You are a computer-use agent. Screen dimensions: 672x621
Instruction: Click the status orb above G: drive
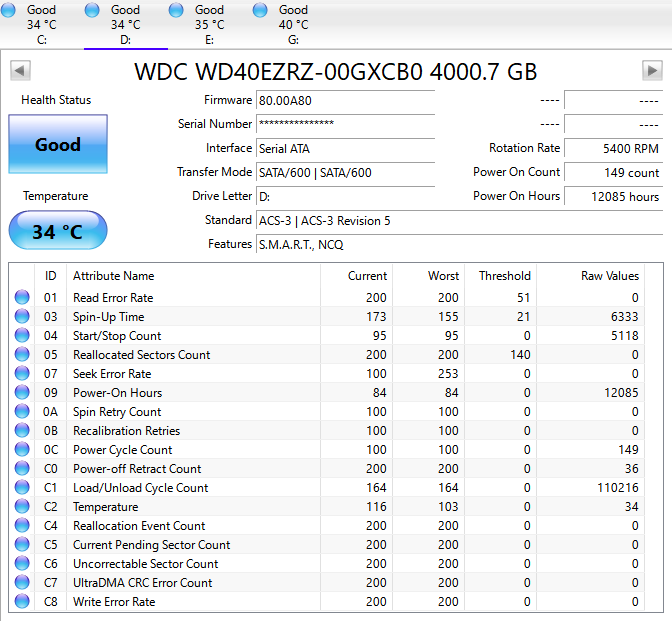(260, 10)
